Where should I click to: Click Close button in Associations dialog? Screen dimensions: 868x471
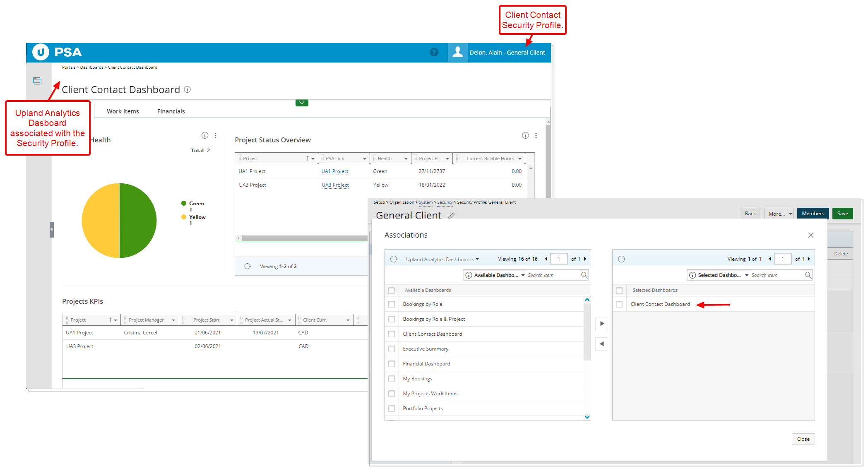[803, 439]
